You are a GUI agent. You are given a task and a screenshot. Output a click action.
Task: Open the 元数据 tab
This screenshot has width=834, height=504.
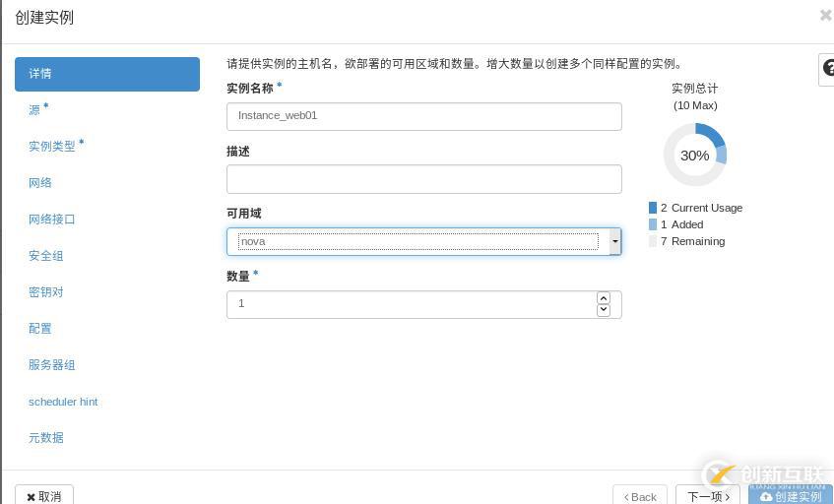point(45,437)
